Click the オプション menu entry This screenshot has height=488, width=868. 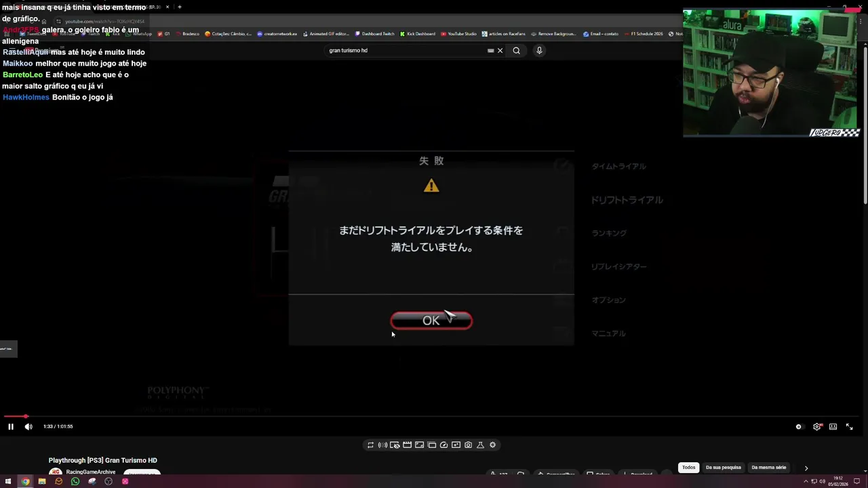click(608, 300)
